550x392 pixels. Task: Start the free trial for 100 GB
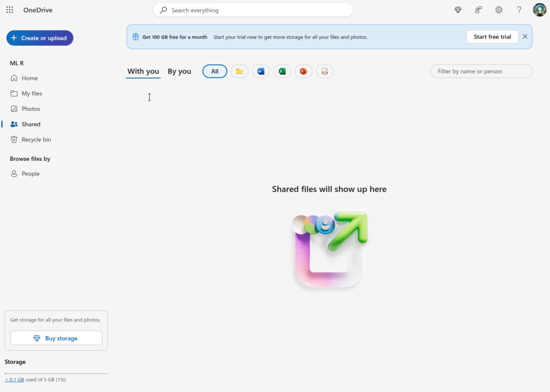pyautogui.click(x=492, y=37)
